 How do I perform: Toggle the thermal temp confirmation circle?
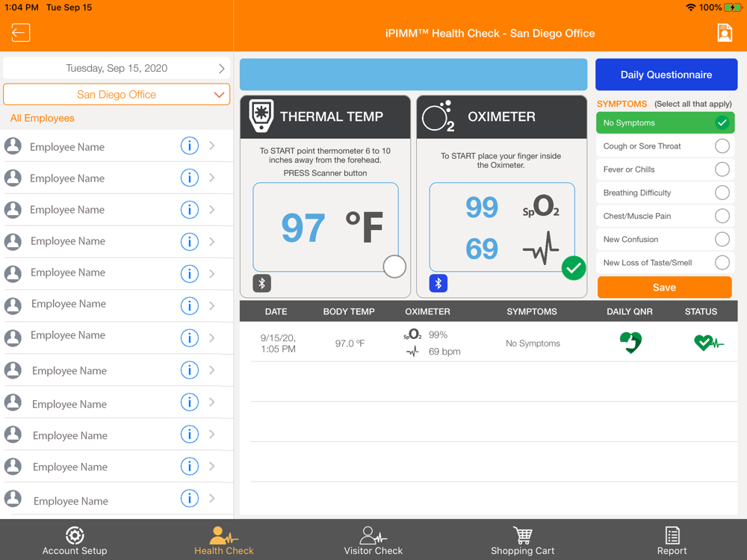[x=394, y=267]
